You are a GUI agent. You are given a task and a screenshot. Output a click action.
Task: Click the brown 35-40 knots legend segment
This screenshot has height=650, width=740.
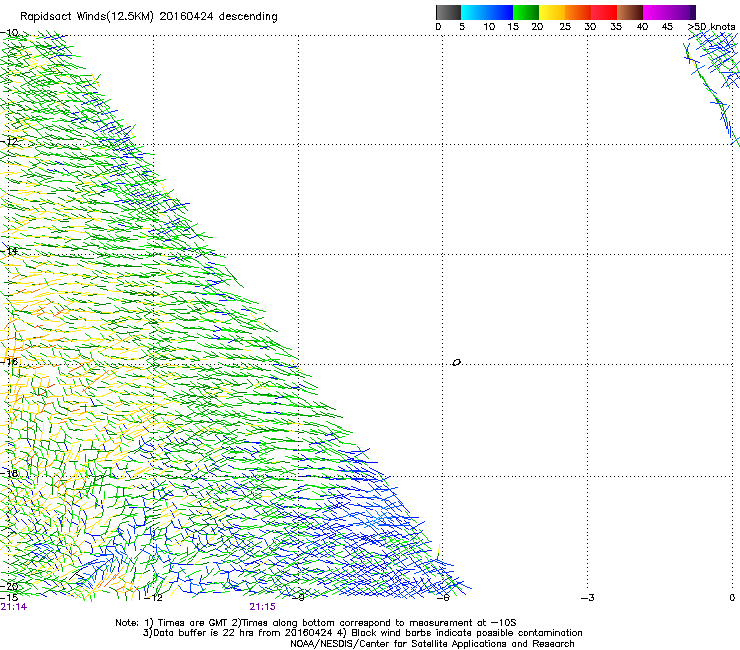(630, 12)
